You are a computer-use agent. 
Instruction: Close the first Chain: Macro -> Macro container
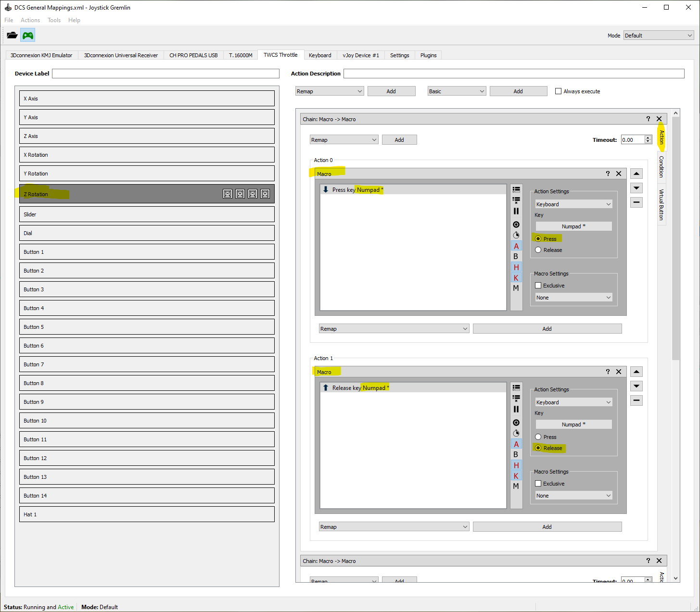coord(659,119)
